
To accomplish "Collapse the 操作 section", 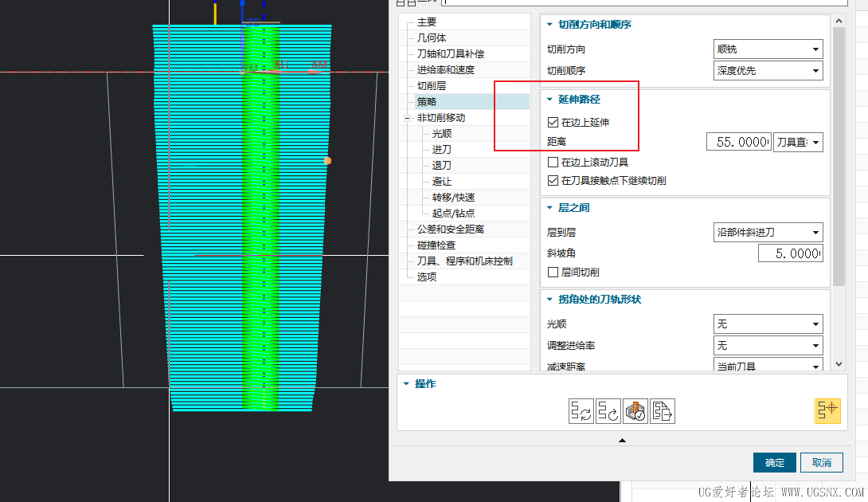I will click(406, 383).
